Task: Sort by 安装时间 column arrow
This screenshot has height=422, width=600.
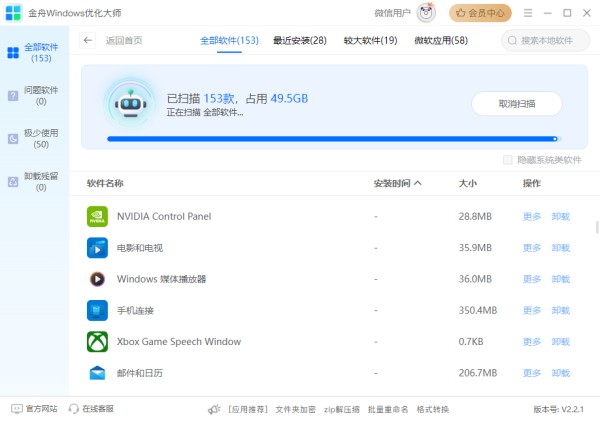Action: pos(418,183)
